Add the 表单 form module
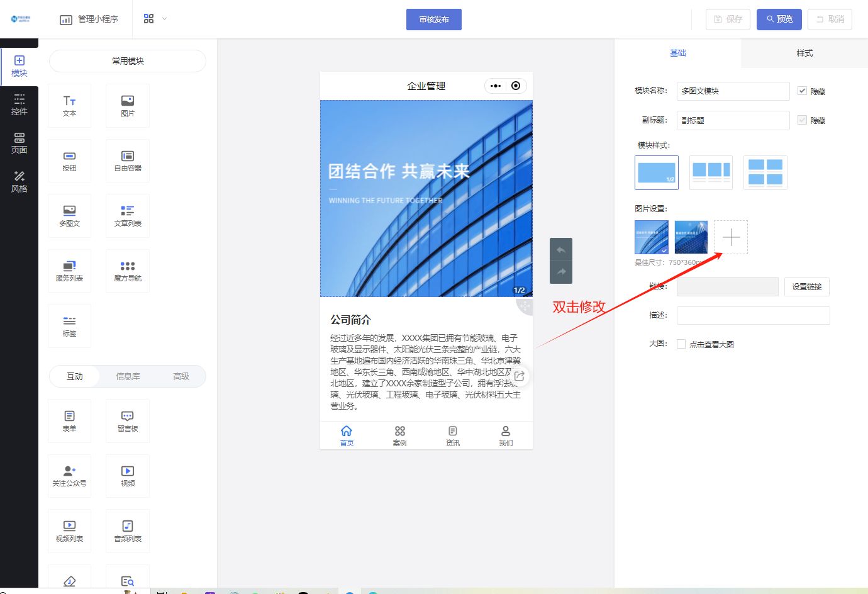This screenshot has width=868, height=594. click(x=69, y=421)
